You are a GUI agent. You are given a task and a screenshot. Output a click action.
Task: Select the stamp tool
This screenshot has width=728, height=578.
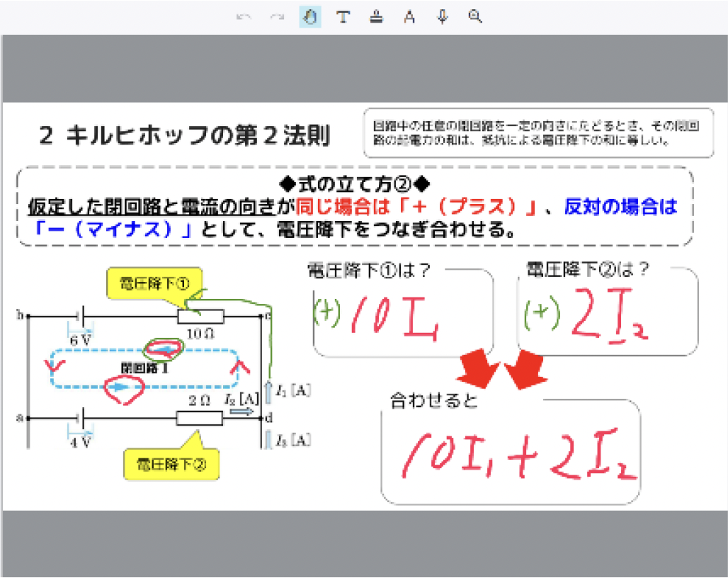377,18
